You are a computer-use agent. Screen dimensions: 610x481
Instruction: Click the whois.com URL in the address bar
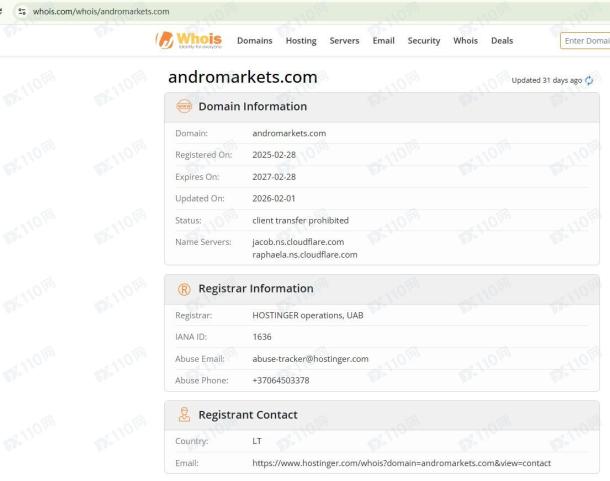pyautogui.click(x=101, y=12)
